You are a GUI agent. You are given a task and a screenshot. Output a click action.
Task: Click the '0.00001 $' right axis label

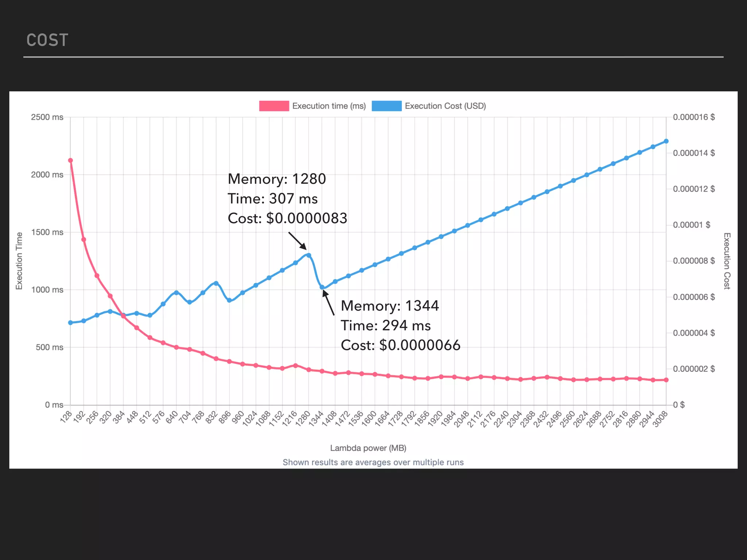[692, 225]
